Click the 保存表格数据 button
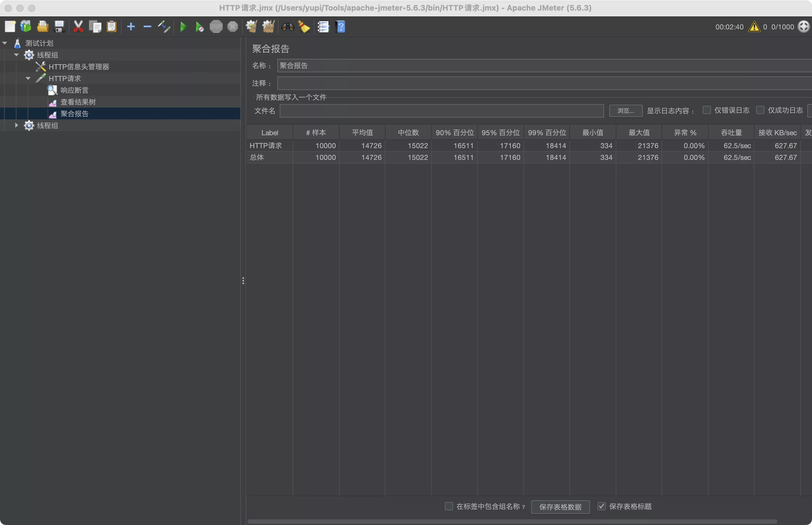Viewport: 812px width, 525px height. pos(560,507)
